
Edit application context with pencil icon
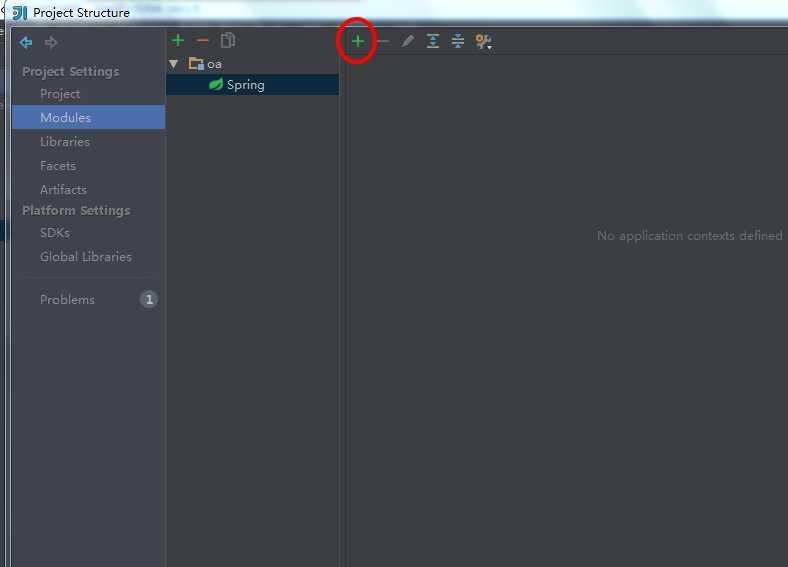408,41
